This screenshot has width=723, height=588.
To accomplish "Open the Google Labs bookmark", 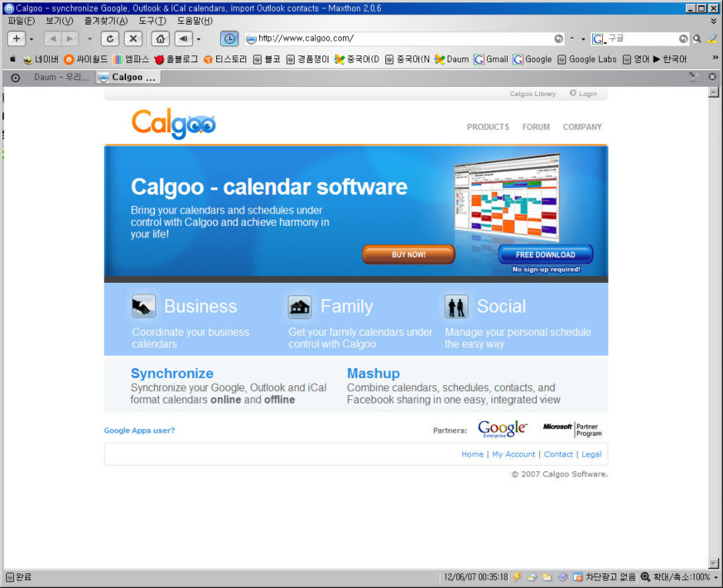I will [x=587, y=59].
